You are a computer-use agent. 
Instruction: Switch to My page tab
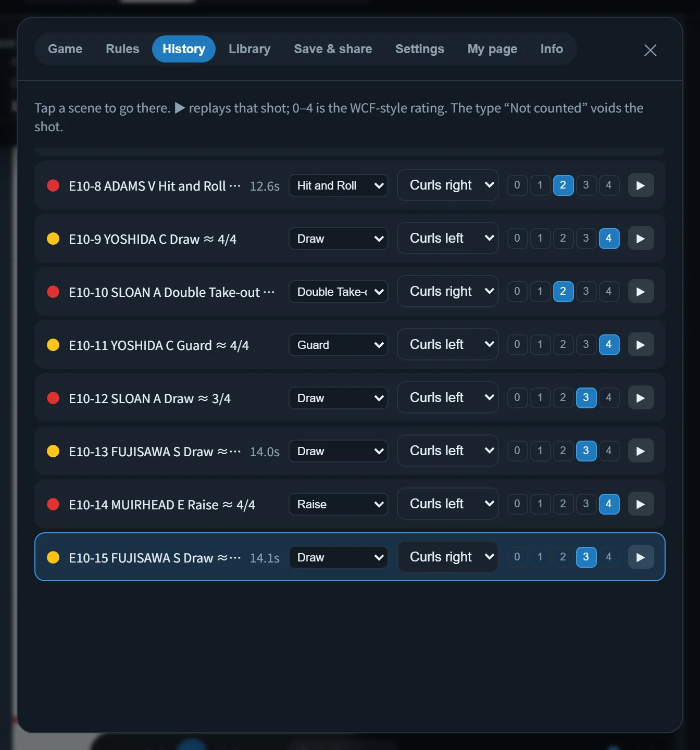[492, 49]
